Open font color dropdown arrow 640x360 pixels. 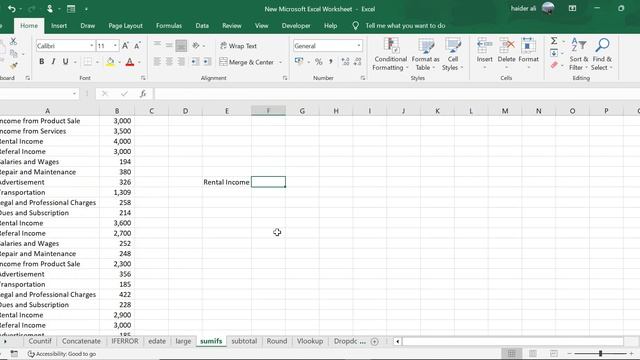(139, 62)
